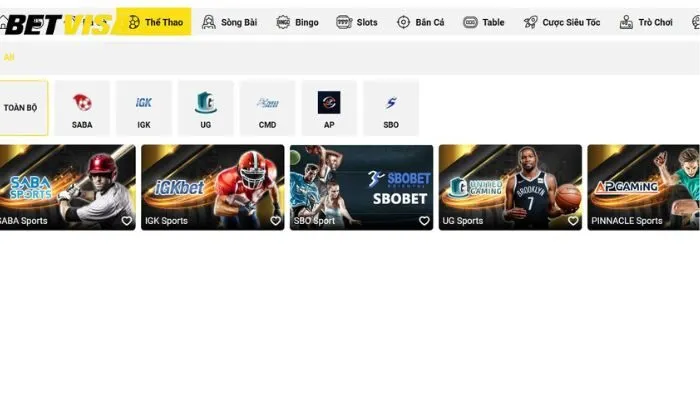The width and height of the screenshot is (700, 420).
Task: Open the SBOBET game thumbnail
Action: point(361,185)
